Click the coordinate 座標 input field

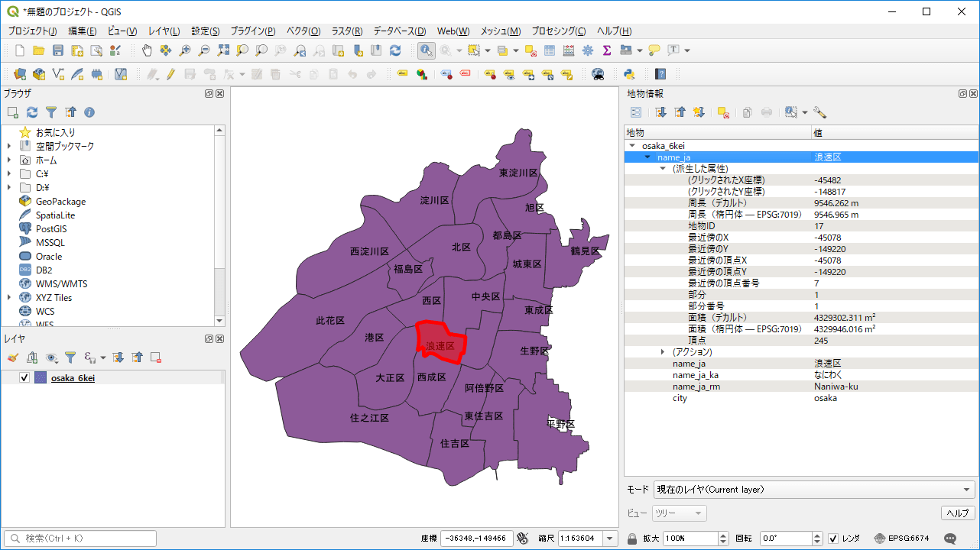click(477, 539)
